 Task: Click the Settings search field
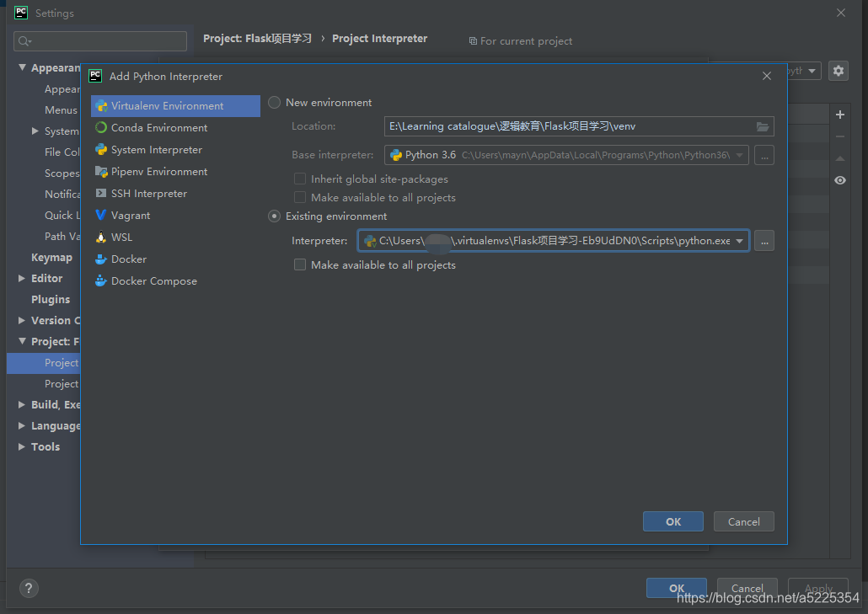(100, 41)
